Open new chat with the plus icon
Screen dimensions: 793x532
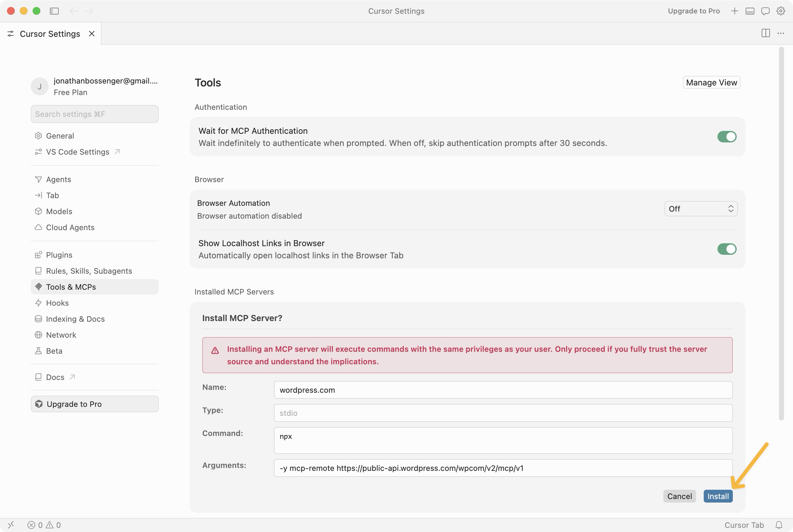pos(734,11)
